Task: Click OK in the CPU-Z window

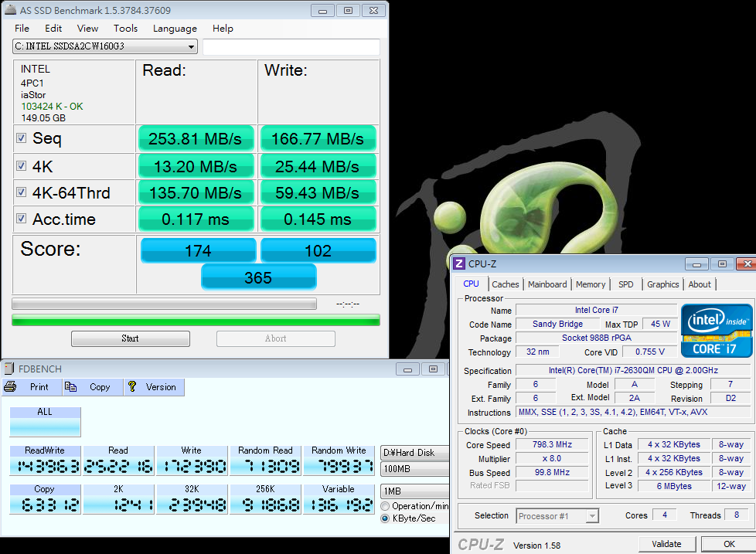Action: point(729,544)
